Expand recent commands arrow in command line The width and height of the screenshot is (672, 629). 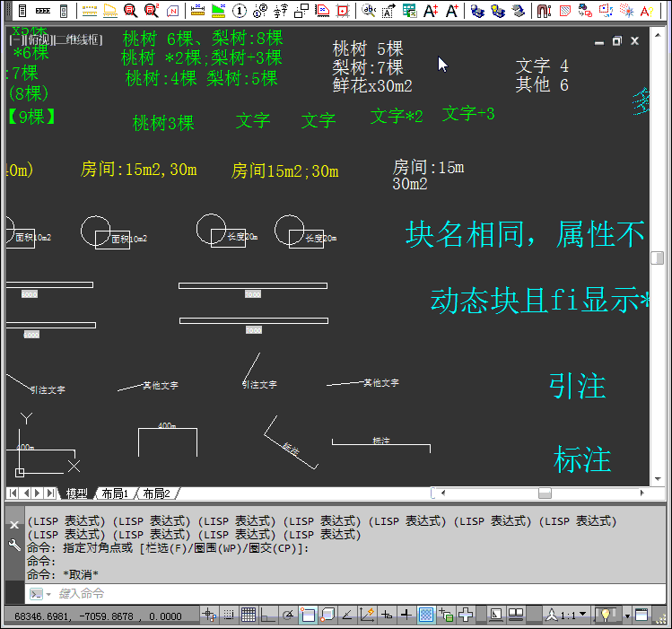point(48,594)
